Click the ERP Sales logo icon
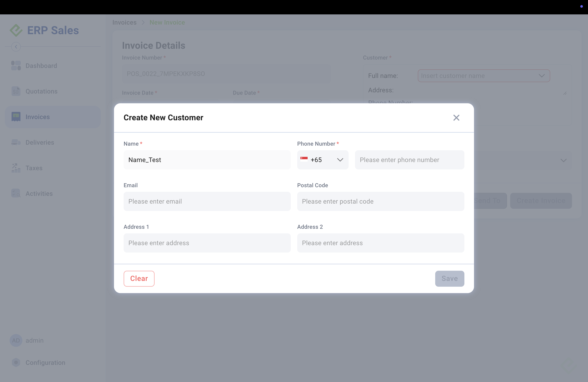The width and height of the screenshot is (588, 382). (x=16, y=30)
